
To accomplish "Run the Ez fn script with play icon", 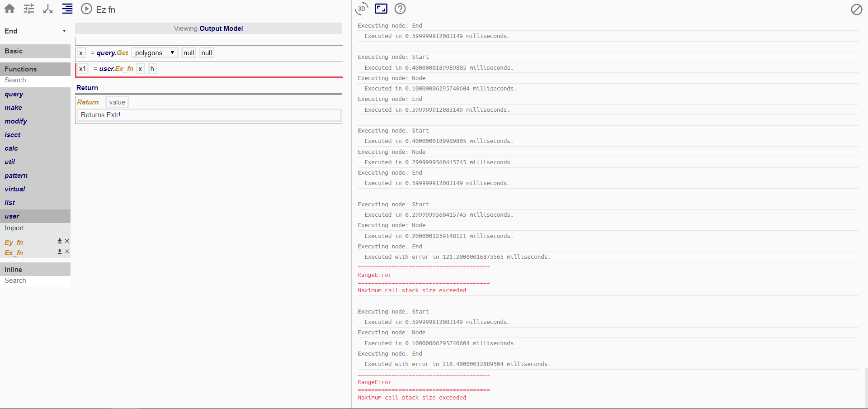I will click(x=86, y=9).
